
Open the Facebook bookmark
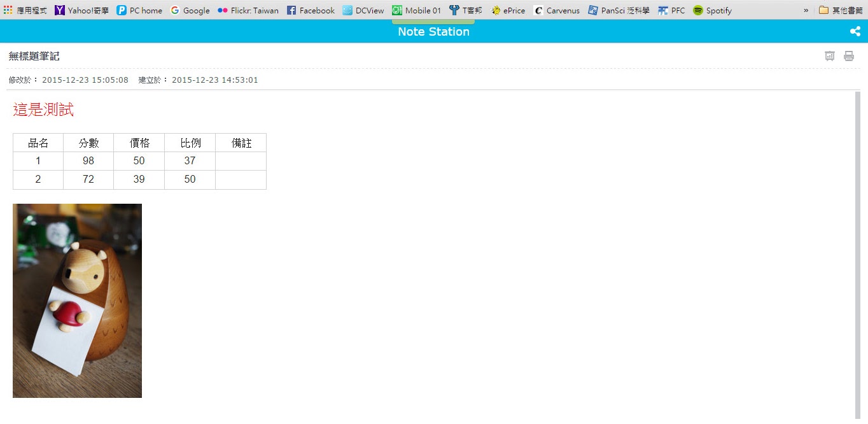[311, 10]
